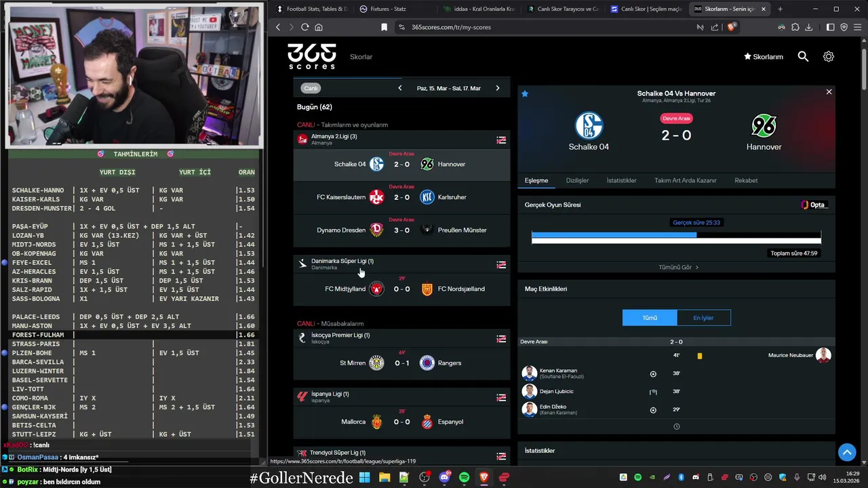Select the En İyiler events filter
Image resolution: width=868 pixels, height=488 pixels.
point(703,318)
